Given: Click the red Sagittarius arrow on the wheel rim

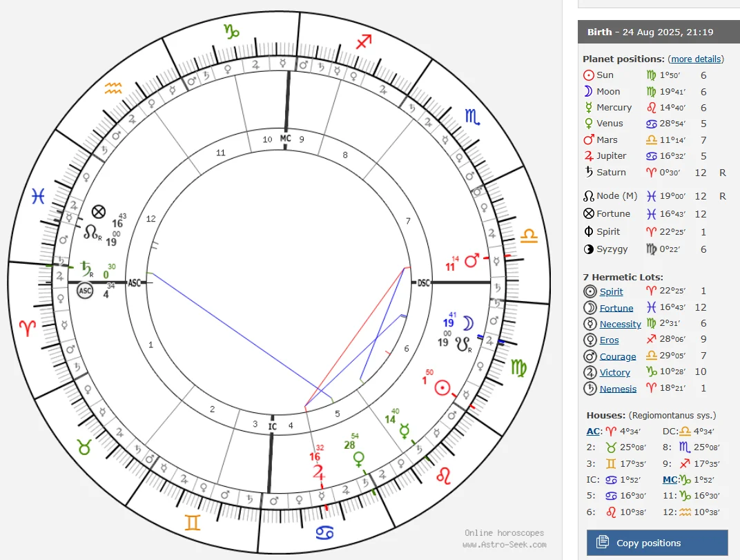Looking at the screenshot, I should [364, 42].
